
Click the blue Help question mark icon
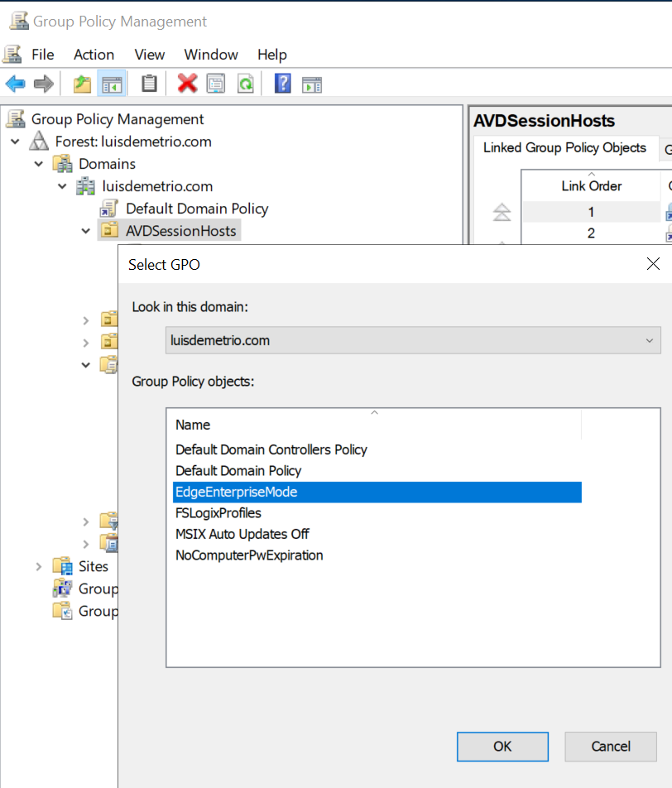point(282,84)
